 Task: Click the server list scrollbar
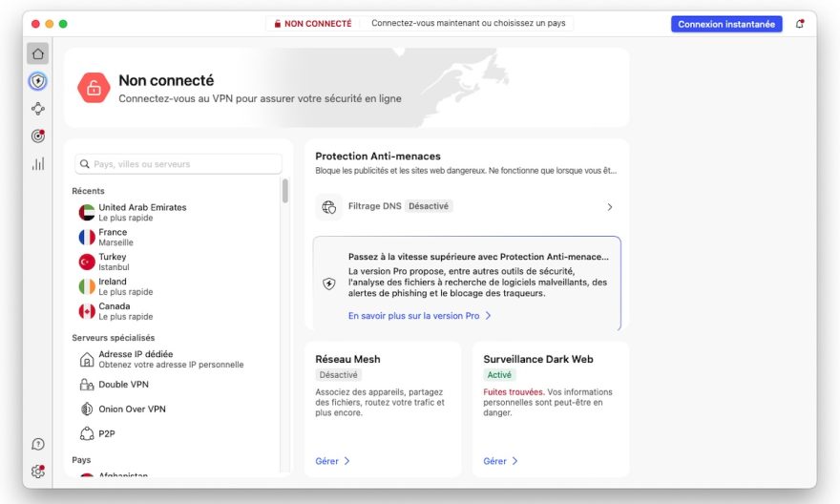284,191
